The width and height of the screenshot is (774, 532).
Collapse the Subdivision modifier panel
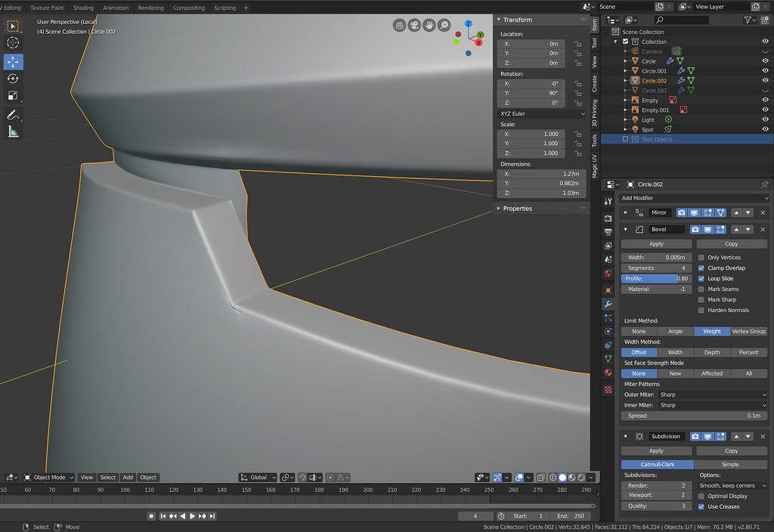[x=626, y=436]
